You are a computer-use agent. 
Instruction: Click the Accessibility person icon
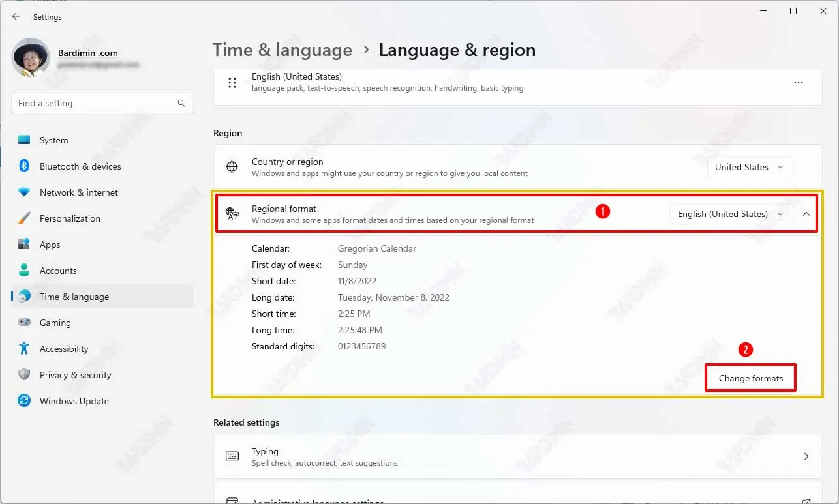(x=24, y=349)
